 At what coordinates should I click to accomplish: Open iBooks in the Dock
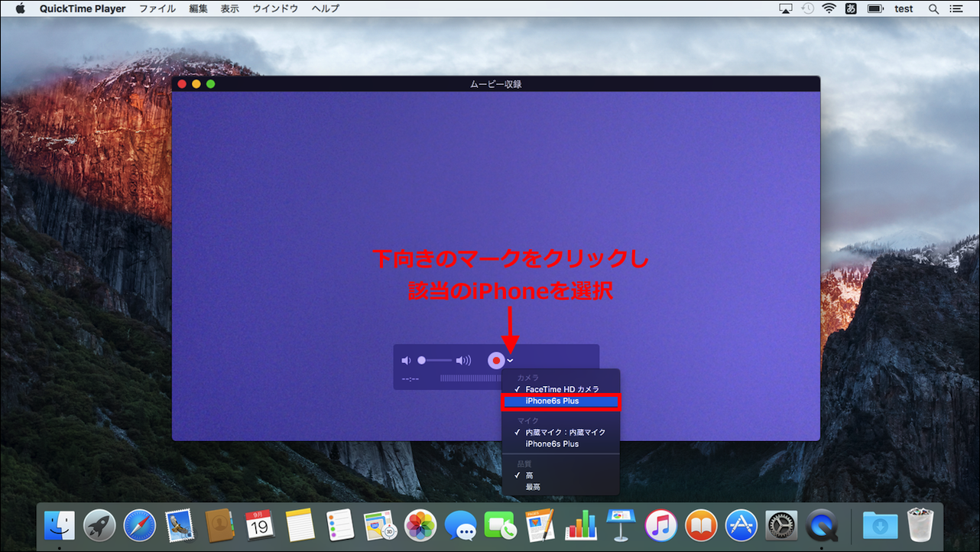701,525
